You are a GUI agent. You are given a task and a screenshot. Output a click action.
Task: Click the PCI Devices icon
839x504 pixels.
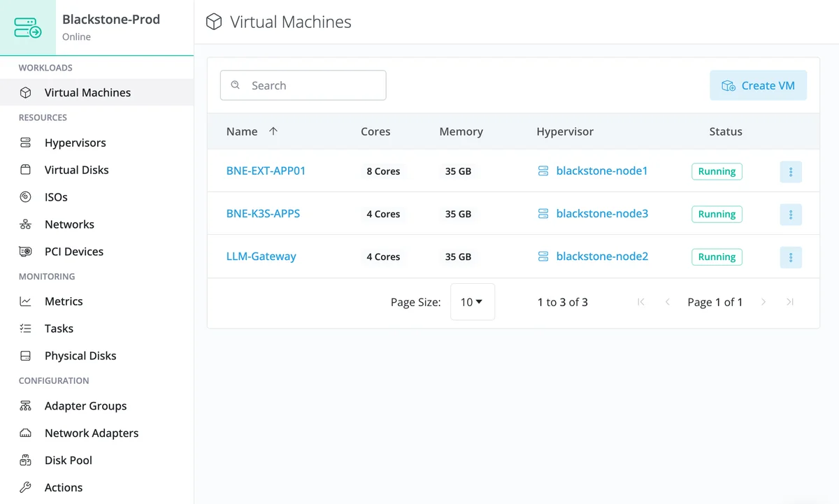[x=25, y=252]
